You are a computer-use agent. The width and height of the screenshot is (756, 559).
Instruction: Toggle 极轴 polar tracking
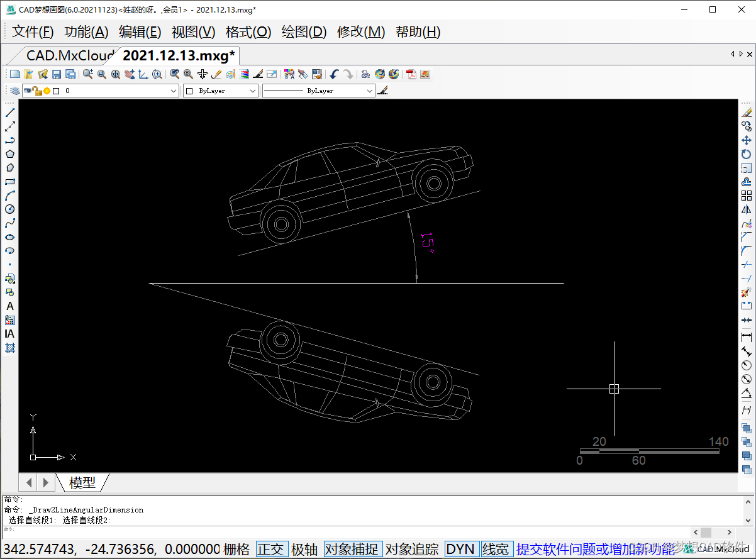pos(304,549)
